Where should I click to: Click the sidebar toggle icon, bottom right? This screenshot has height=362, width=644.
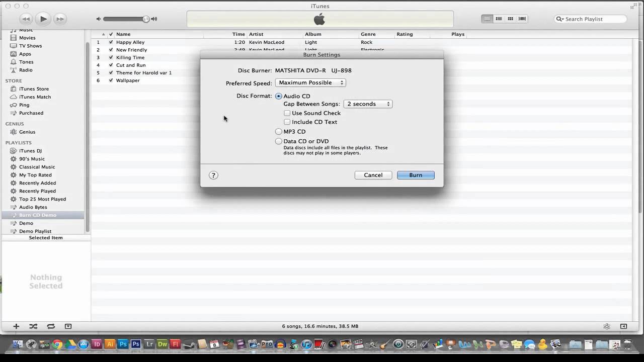tap(623, 326)
